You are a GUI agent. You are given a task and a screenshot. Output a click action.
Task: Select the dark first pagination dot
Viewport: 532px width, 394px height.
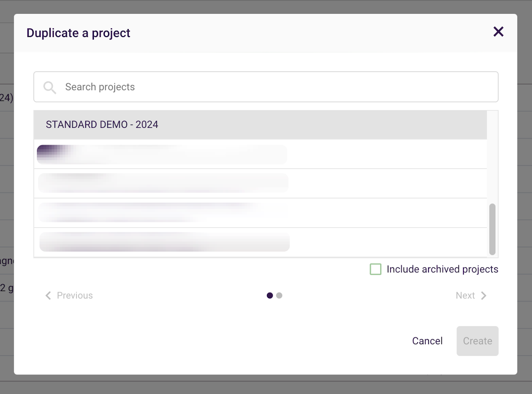coord(270,296)
